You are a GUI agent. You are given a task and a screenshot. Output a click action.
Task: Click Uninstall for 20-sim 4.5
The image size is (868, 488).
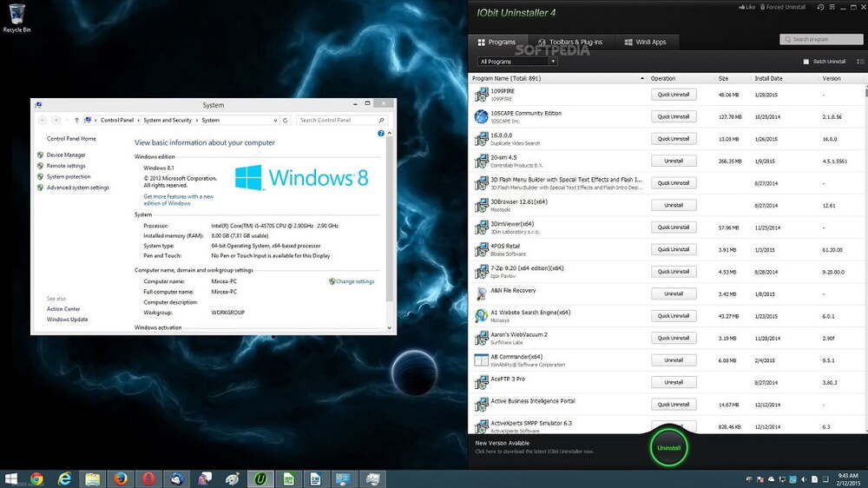coord(674,162)
